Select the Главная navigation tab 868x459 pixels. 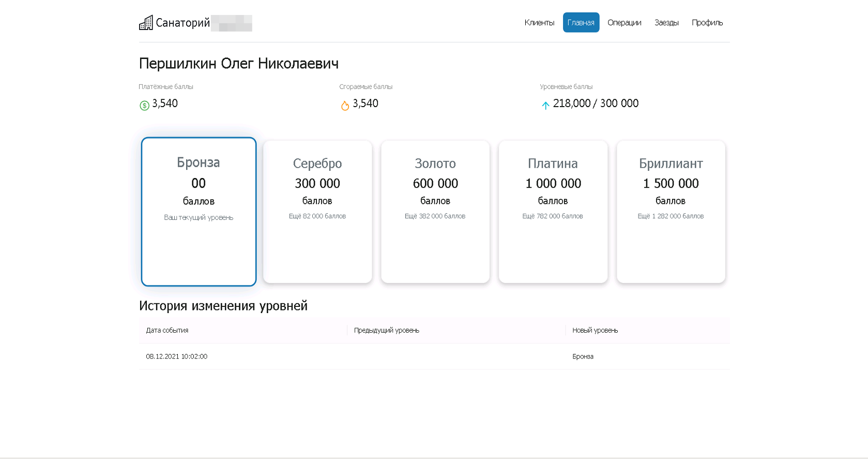tap(581, 23)
